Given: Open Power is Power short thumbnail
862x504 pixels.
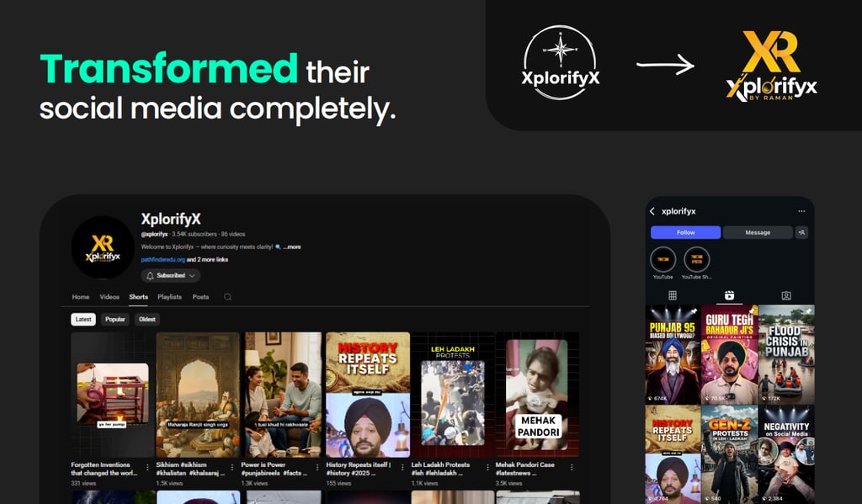Looking at the screenshot, I should [283, 395].
